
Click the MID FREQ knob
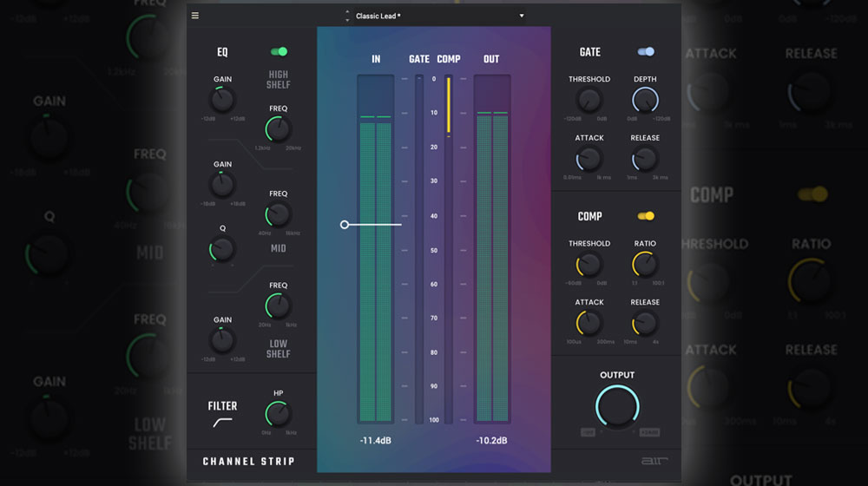pyautogui.click(x=278, y=214)
